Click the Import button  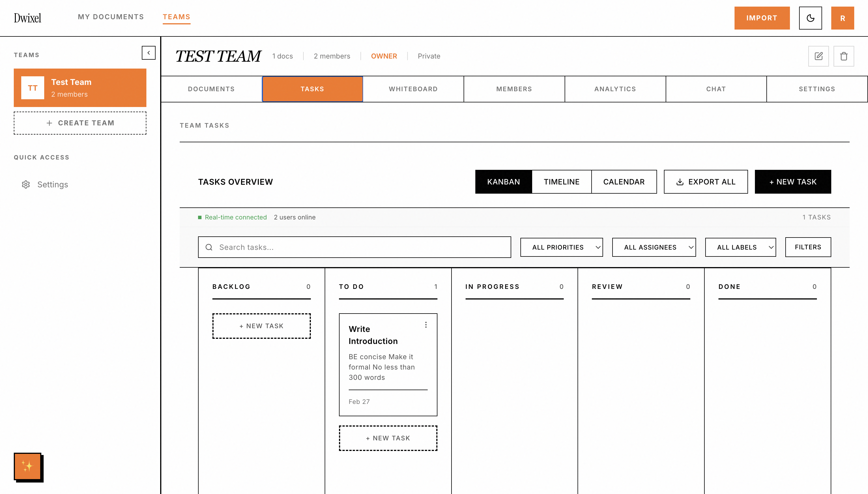click(x=762, y=18)
